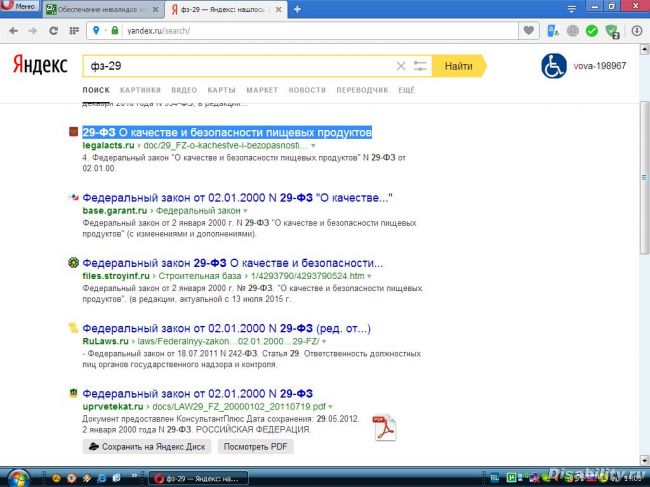Image resolution: width=650 pixels, height=487 pixels.
Task: Open the downloads arrow icon
Action: click(x=637, y=31)
